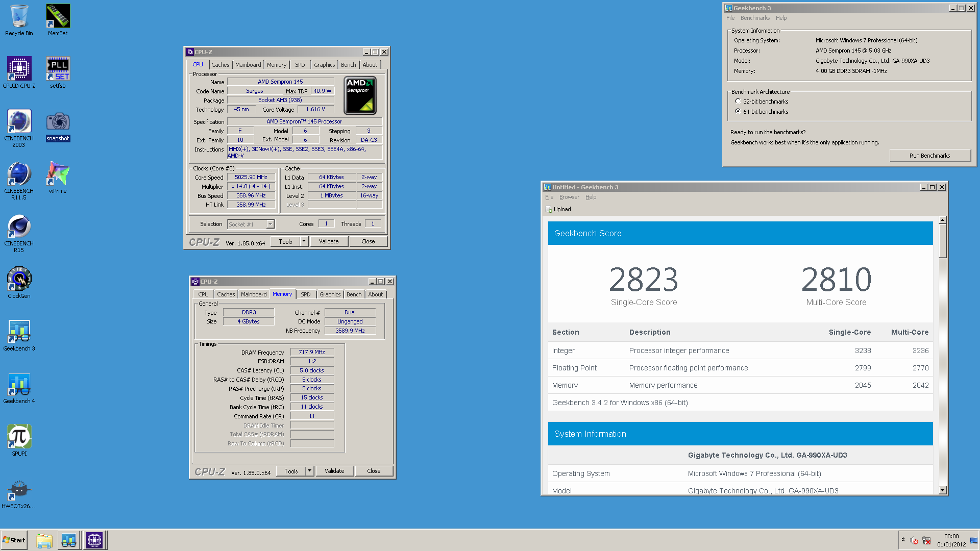The image size is (980, 551).
Task: Switch to CPU tab in bottom CPU-Z window
Action: [203, 294]
